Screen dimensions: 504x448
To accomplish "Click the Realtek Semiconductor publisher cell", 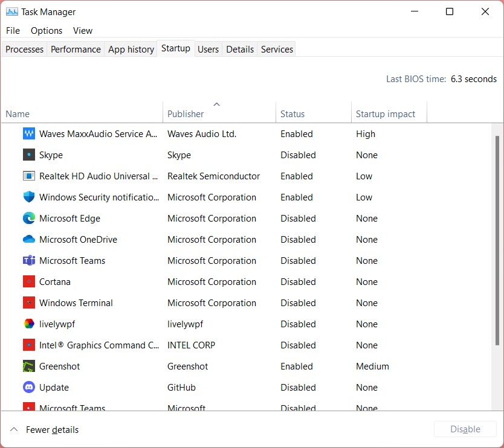I will pyautogui.click(x=213, y=176).
